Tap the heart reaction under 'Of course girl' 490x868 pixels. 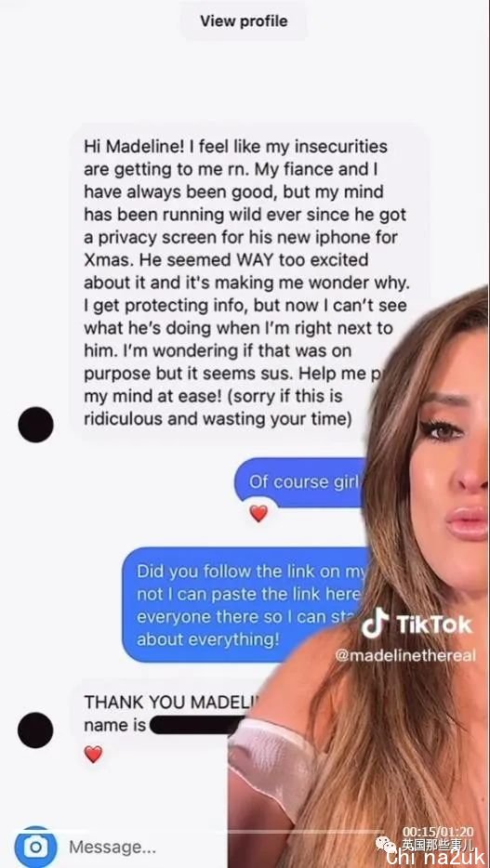pos(258,513)
